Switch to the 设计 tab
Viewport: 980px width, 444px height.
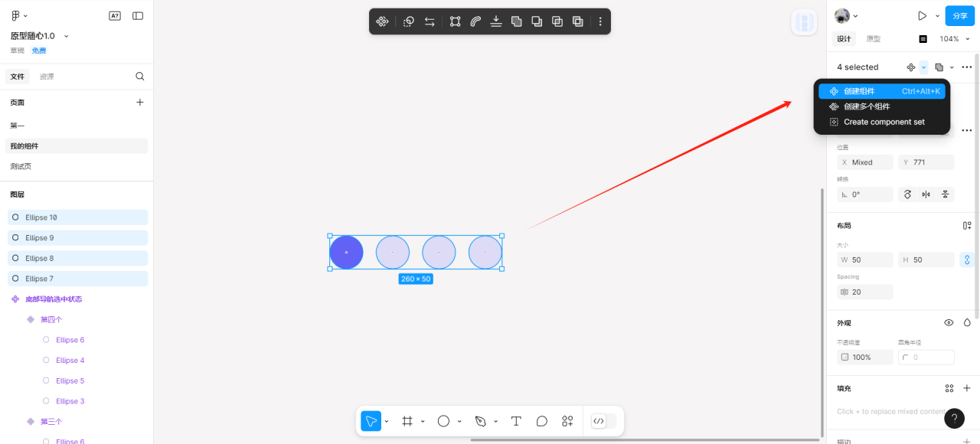[844, 39]
